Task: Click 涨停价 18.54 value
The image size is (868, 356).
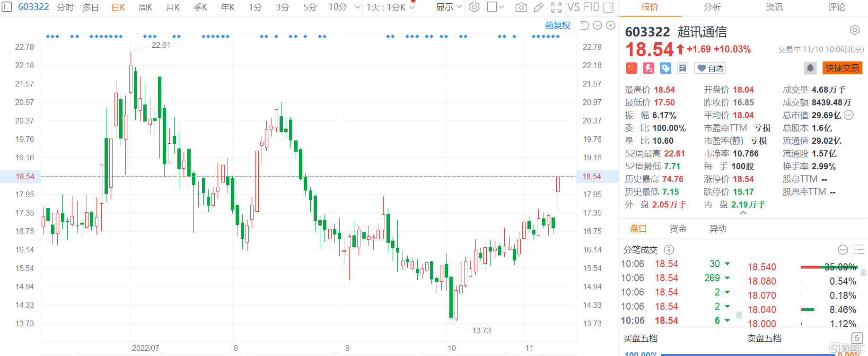Action: (743, 179)
